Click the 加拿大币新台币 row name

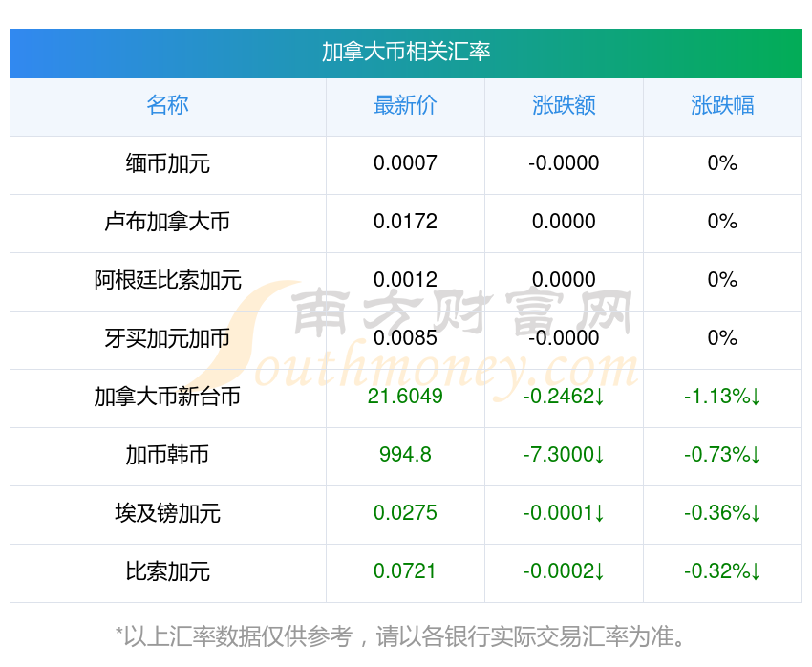click(168, 397)
